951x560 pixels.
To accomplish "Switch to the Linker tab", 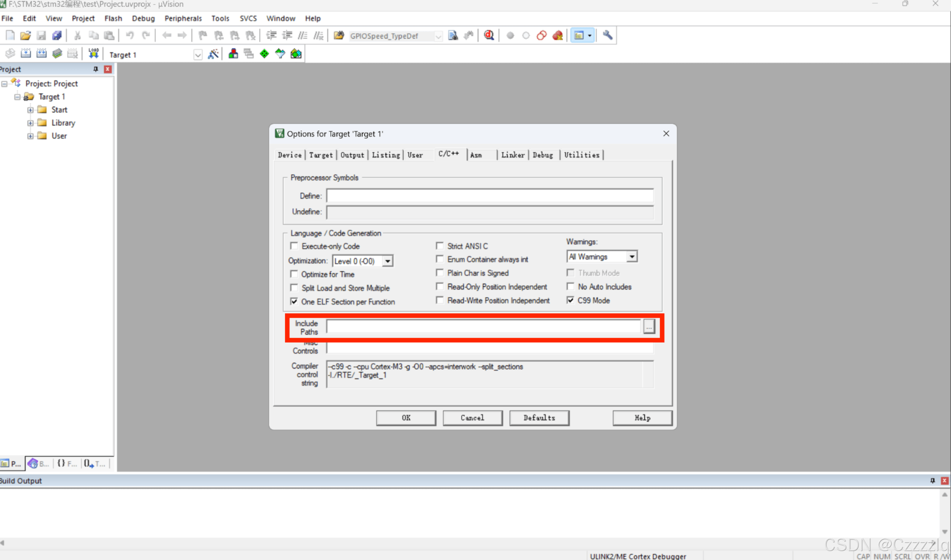I will tap(512, 155).
